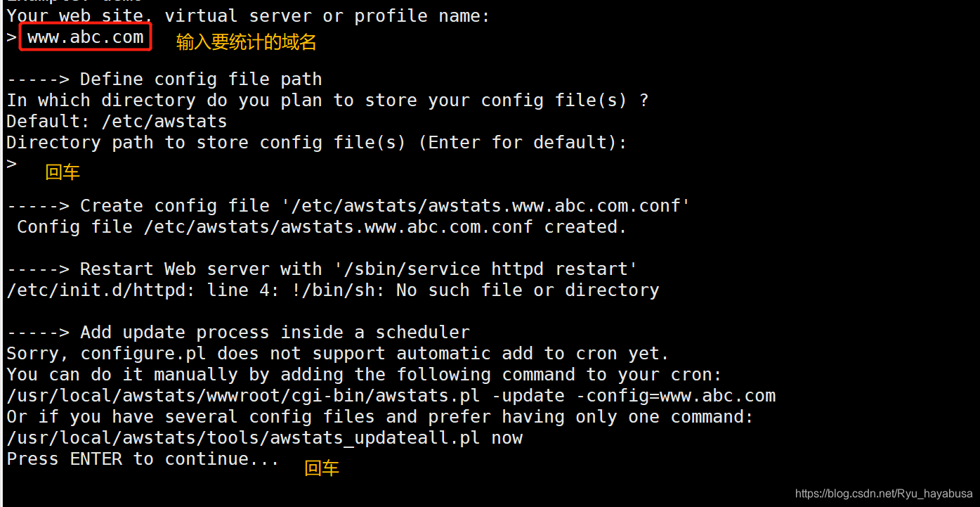Select the line 'Default: /etc/awstats'
Viewport: 980px width, 507px height.
pyautogui.click(x=117, y=122)
